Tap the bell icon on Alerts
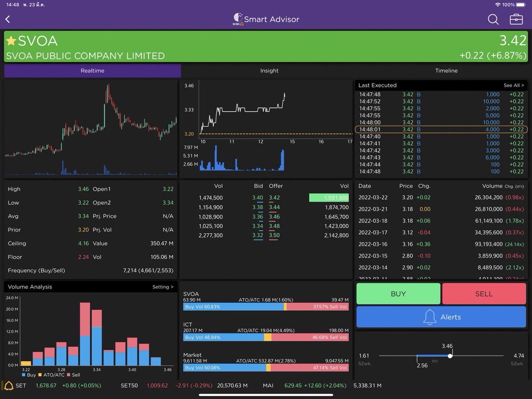Screen dimensions: 532x399 pos(430,317)
